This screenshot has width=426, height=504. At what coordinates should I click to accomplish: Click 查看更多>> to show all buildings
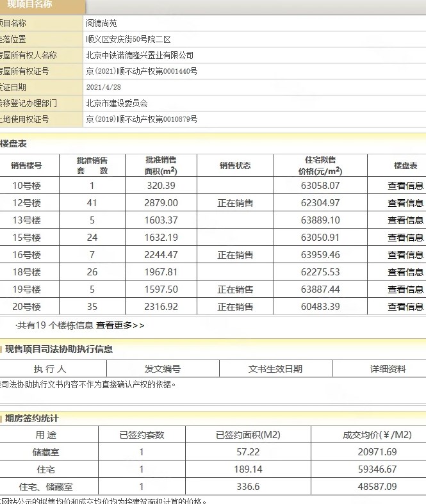pyautogui.click(x=120, y=325)
